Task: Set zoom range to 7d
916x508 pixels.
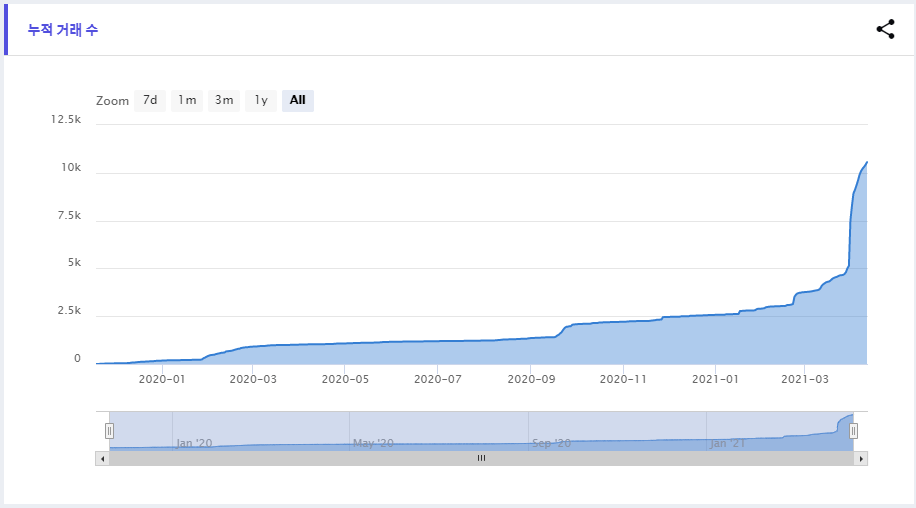Action: 150,100
